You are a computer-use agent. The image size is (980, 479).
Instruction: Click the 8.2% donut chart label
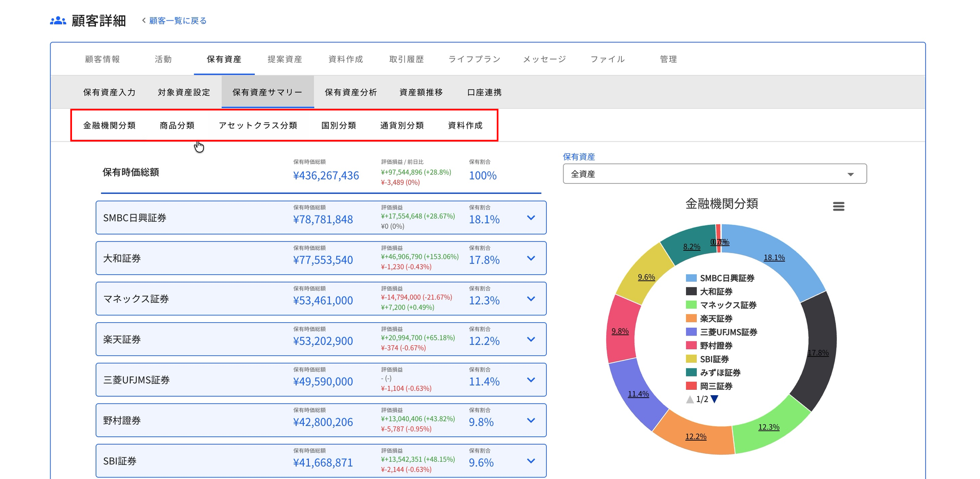691,247
